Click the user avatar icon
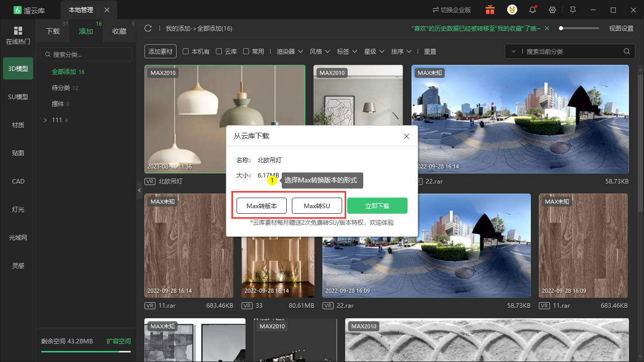644x362 pixels. [x=512, y=10]
